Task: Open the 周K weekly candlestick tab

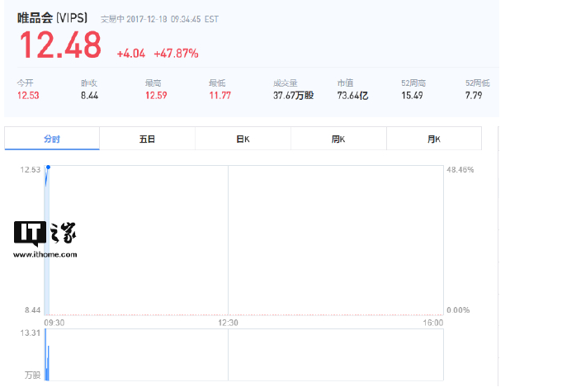Action: click(338, 139)
